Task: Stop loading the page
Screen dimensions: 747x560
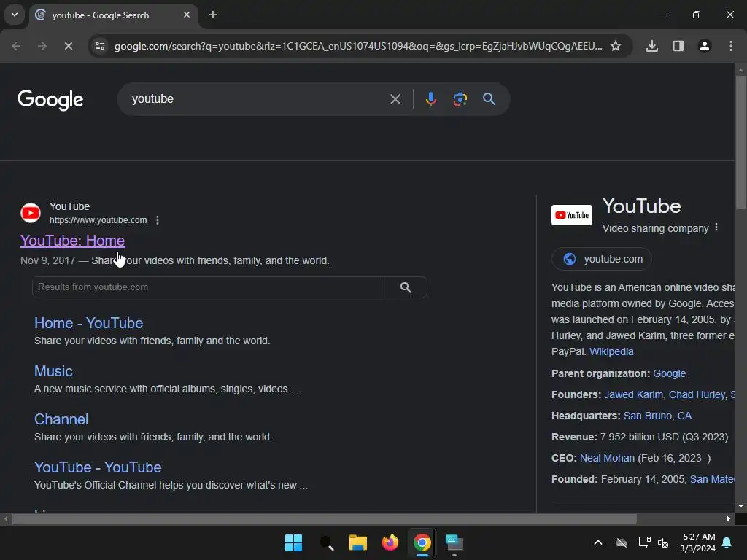Action: pos(68,46)
